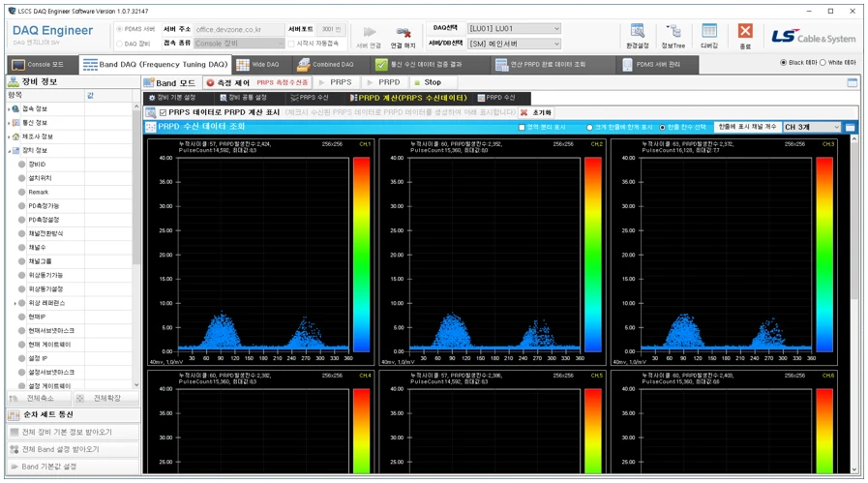This screenshot has height=483, width=868.
Task: Click the 서버포트 3001 field
Action: 331,29
